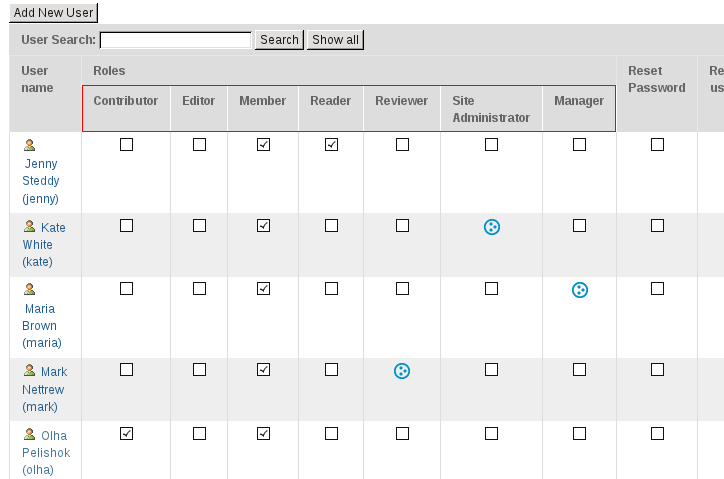Enable Contributor role for Jenny Steddy

click(127, 145)
